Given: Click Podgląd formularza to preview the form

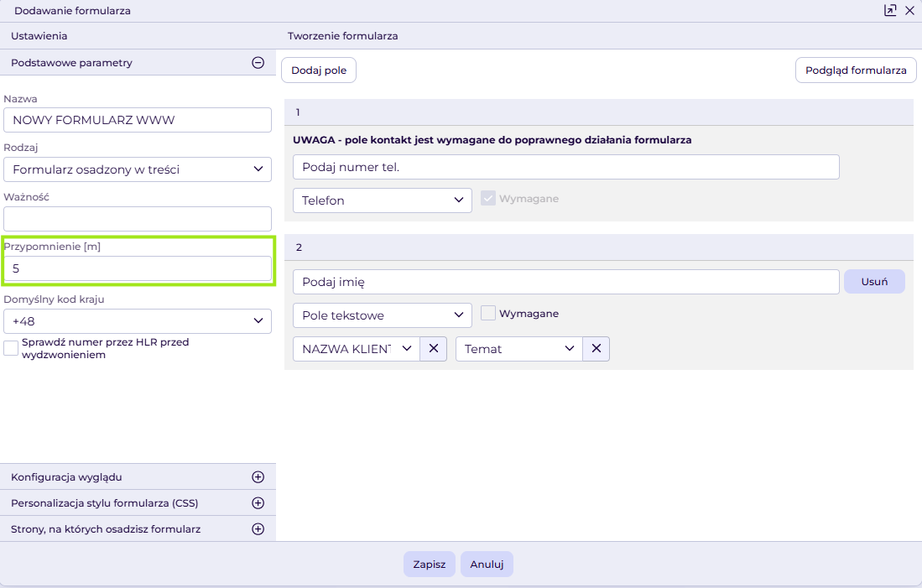Looking at the screenshot, I should point(856,70).
